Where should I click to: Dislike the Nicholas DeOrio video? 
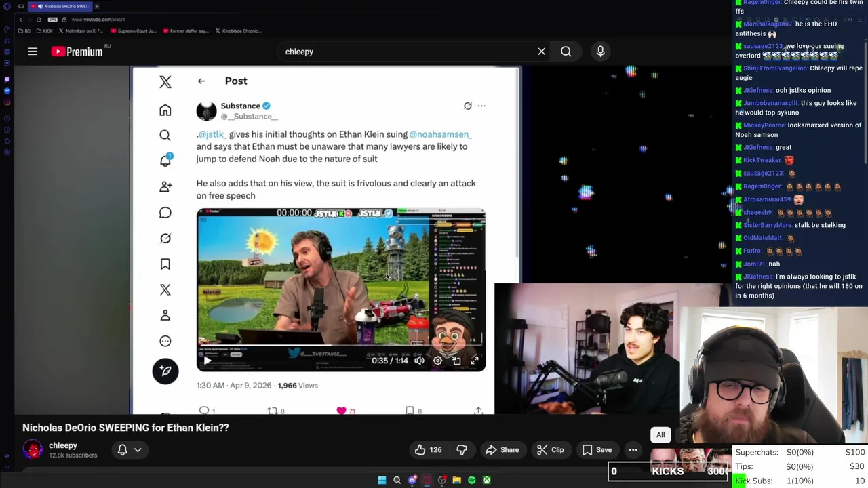(462, 450)
